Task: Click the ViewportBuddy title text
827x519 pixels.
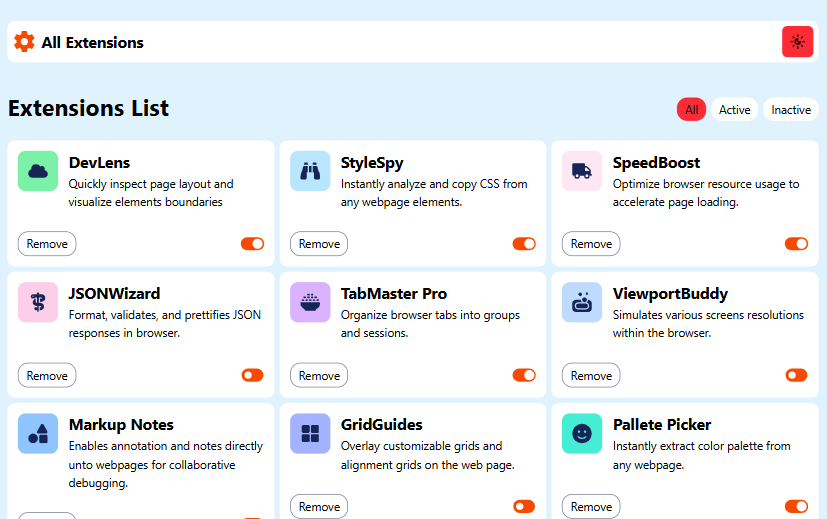Action: 670,294
